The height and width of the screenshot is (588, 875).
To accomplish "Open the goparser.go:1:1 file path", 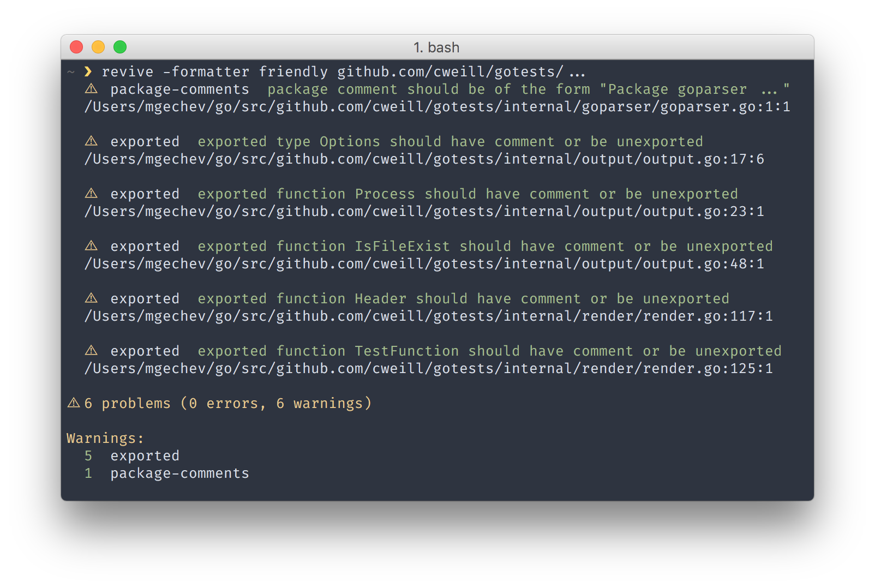I will 437,106.
